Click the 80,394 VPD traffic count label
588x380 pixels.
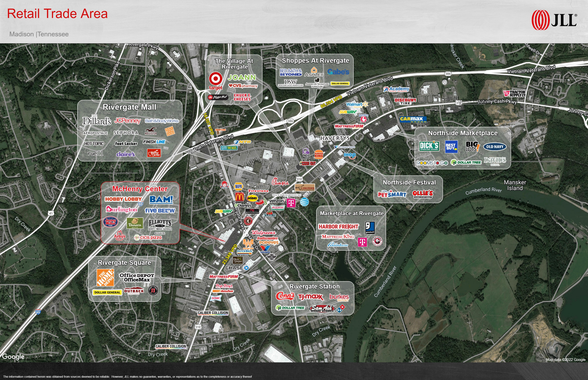[x=331, y=102]
